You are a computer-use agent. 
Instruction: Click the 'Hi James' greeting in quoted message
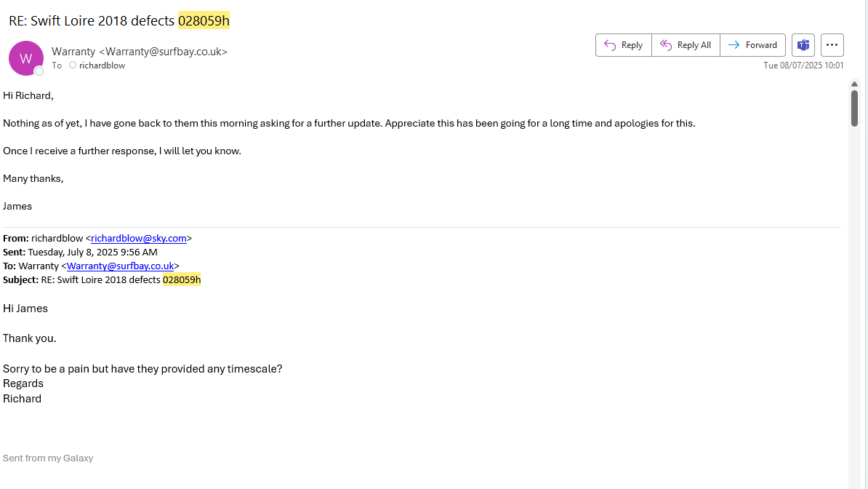(25, 309)
